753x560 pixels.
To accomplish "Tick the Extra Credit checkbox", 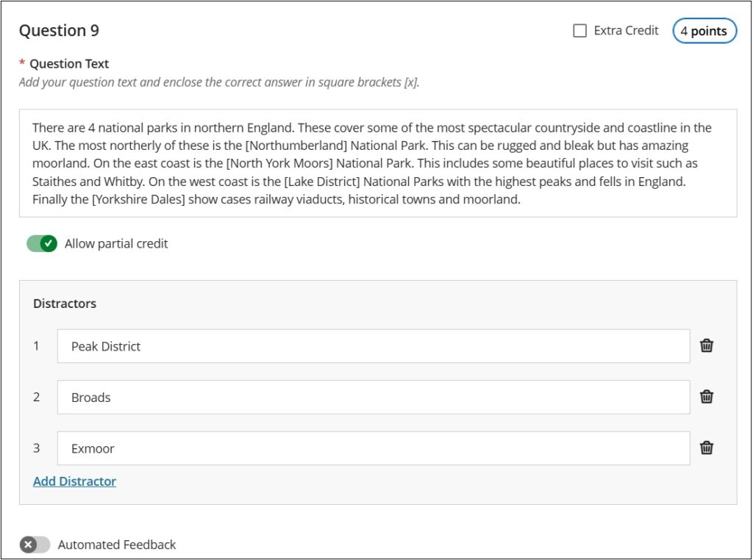I will tap(579, 31).
